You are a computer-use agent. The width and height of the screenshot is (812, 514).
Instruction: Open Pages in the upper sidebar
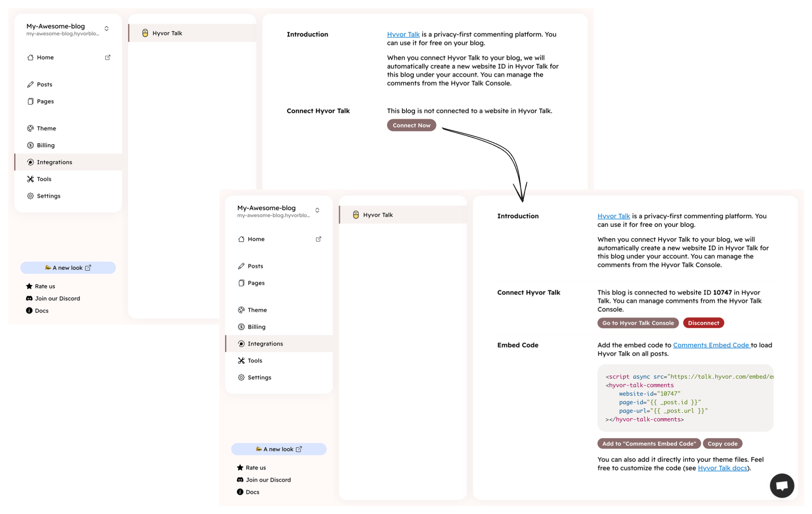[x=45, y=101]
